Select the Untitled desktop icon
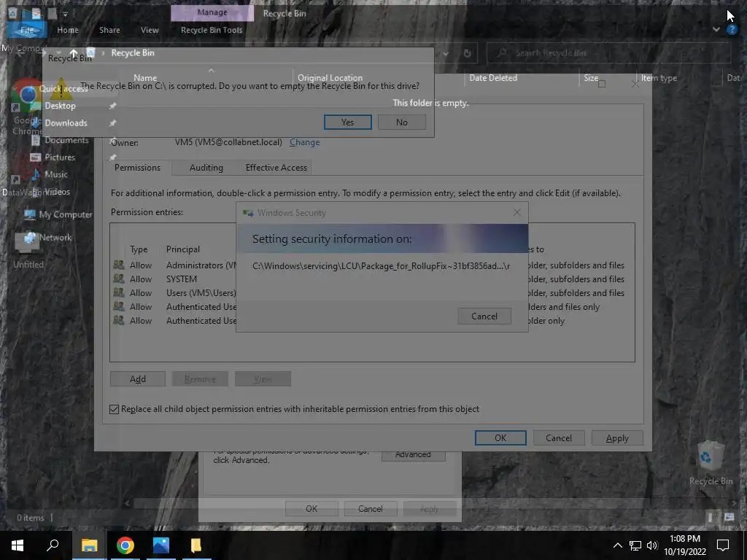The width and height of the screenshot is (747, 560). click(28, 250)
